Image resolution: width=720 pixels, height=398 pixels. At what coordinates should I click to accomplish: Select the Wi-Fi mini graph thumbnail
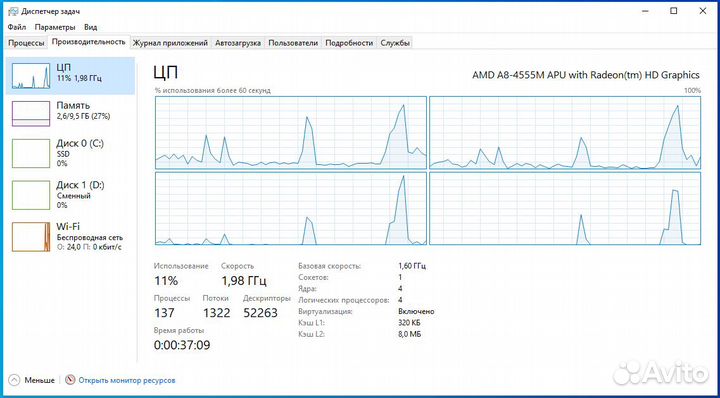(x=31, y=237)
